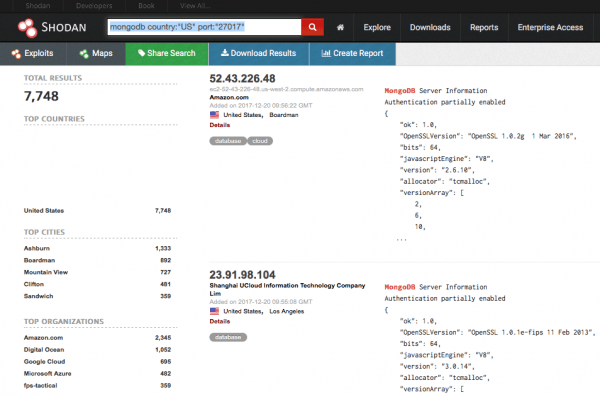Screen dimensions: 600x397
Task: Filter by fps-tactical organization
Action: pyautogui.click(x=40, y=386)
